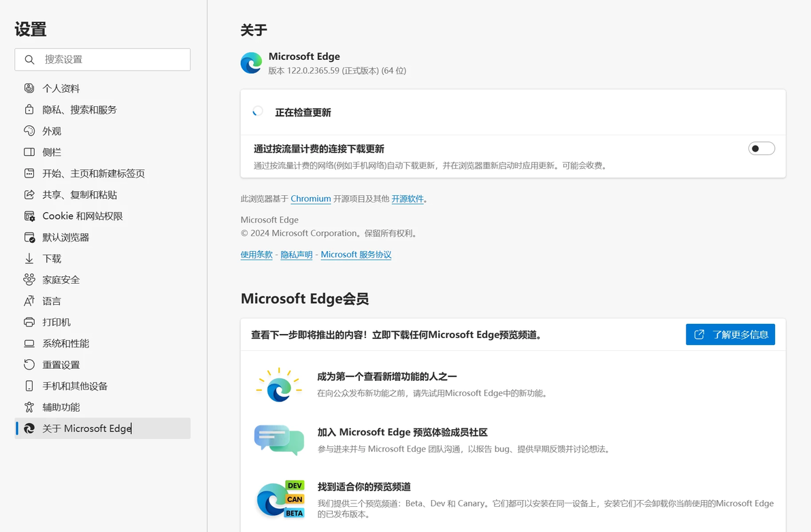Click the update-checking spinner icon
Screen dimensions: 811x532
coord(258,111)
